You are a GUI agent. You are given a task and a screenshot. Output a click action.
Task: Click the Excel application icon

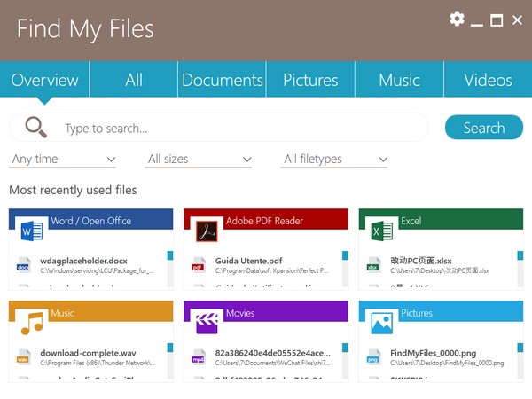click(381, 231)
